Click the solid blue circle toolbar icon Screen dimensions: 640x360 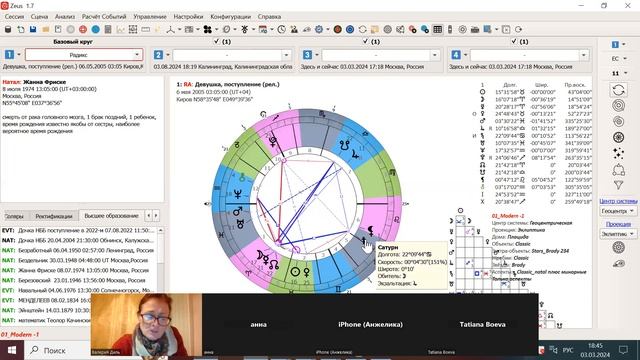96,29
